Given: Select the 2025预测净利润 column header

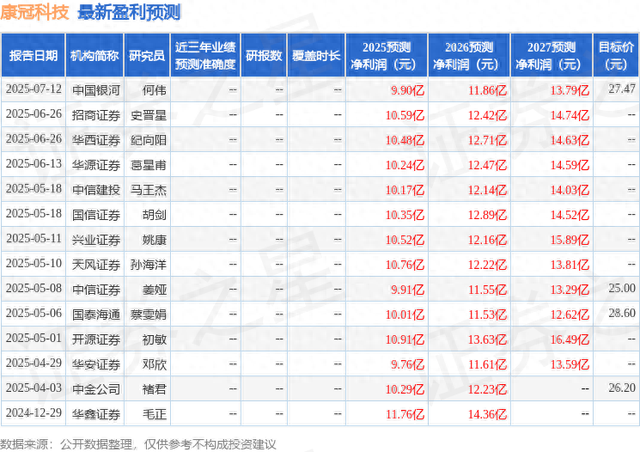Looking at the screenshot, I should pos(386,55).
